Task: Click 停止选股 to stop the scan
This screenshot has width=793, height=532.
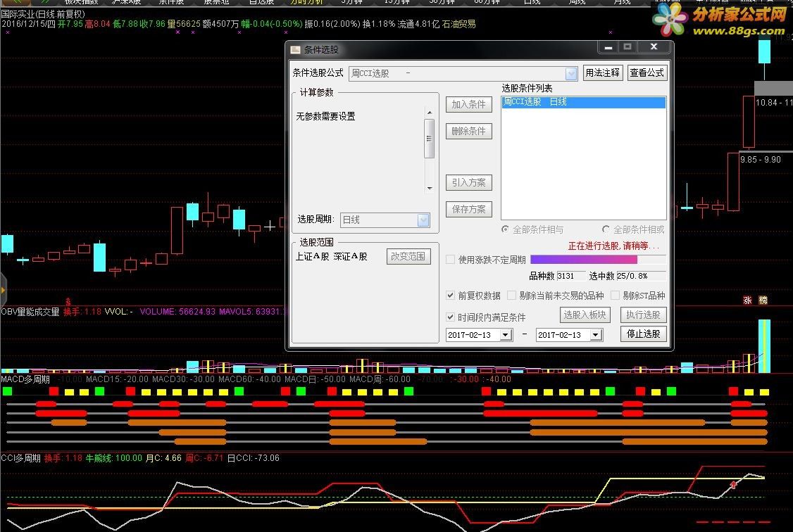Action: (643, 334)
